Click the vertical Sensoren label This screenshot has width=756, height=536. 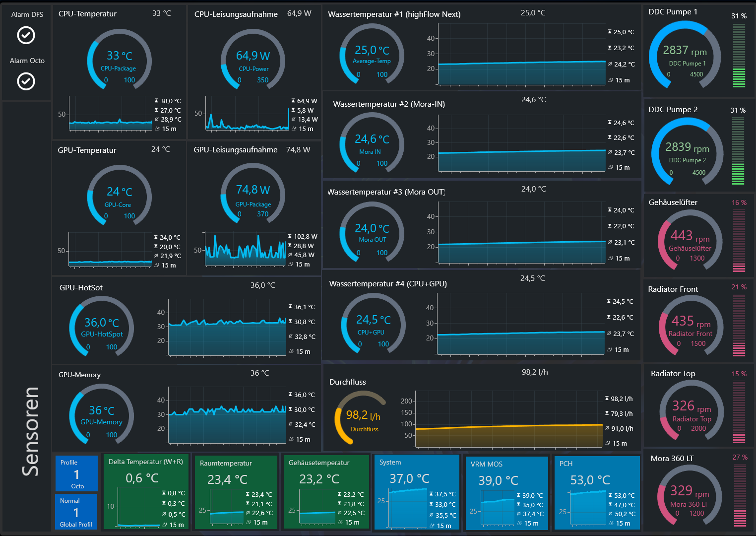point(30,431)
